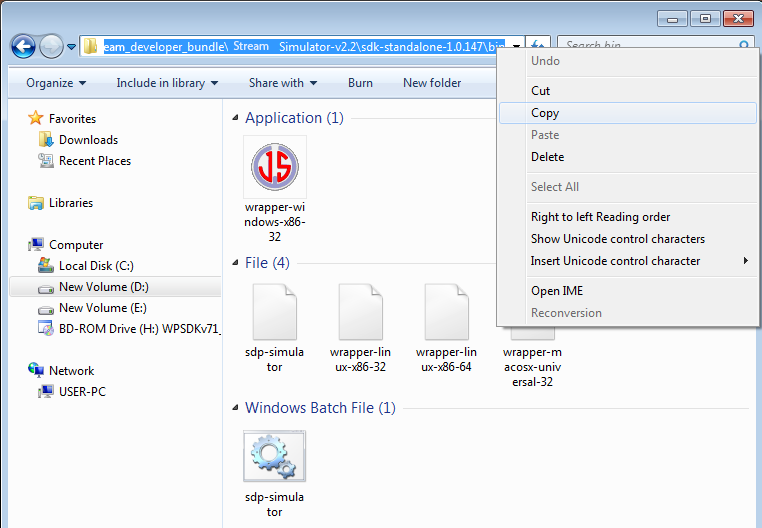Open the Organize dropdown
Image resolution: width=762 pixels, height=528 pixels.
click(x=56, y=83)
